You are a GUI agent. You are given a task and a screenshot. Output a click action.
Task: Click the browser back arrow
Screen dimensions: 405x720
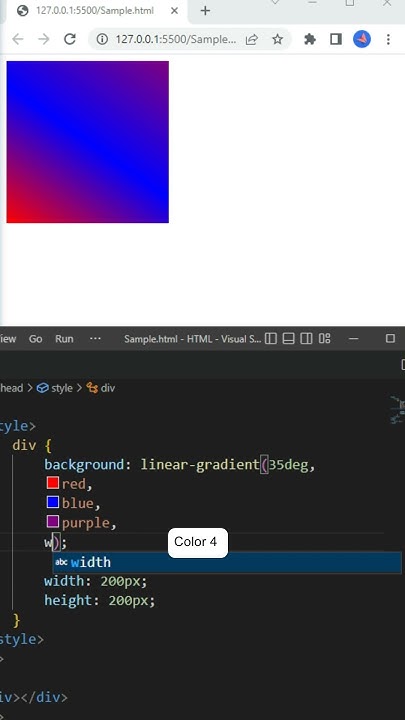[18, 39]
